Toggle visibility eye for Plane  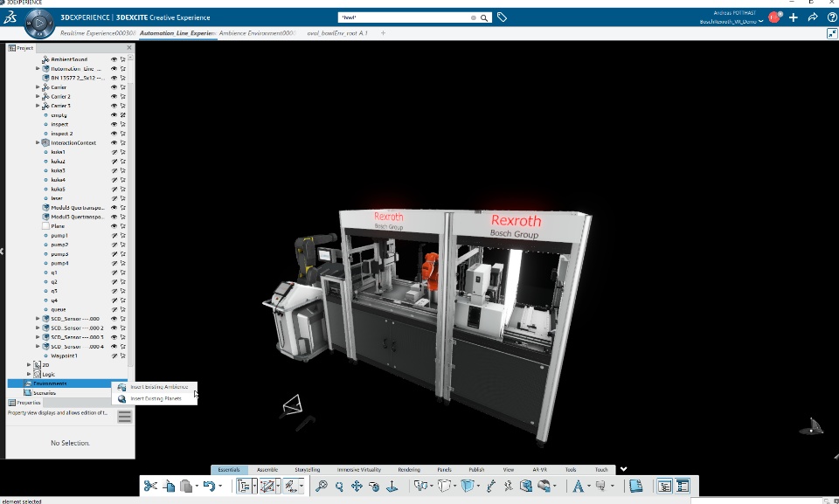(x=114, y=226)
